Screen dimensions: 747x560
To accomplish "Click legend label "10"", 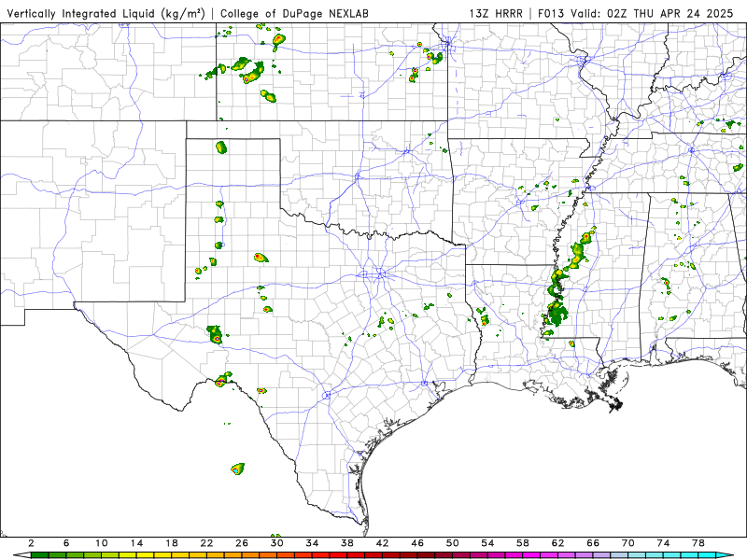I will point(102,543).
